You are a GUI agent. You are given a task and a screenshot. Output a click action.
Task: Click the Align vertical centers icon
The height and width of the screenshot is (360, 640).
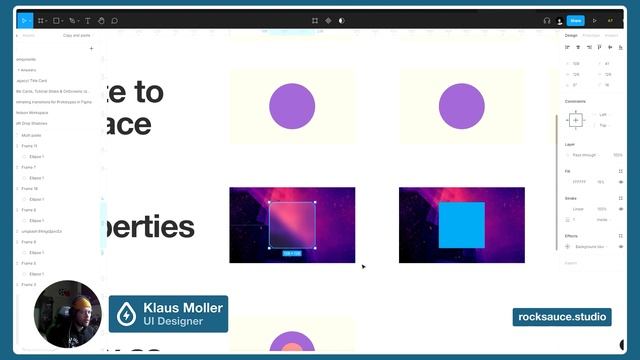click(610, 47)
